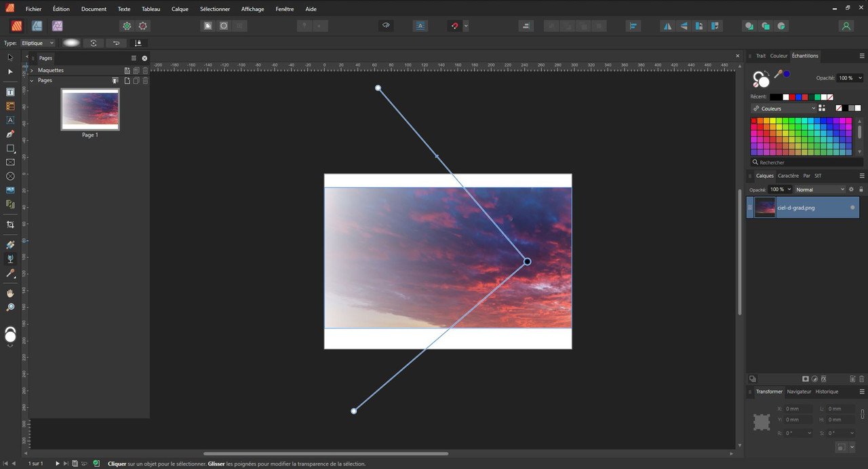Click the reverse gradient button

click(x=116, y=43)
